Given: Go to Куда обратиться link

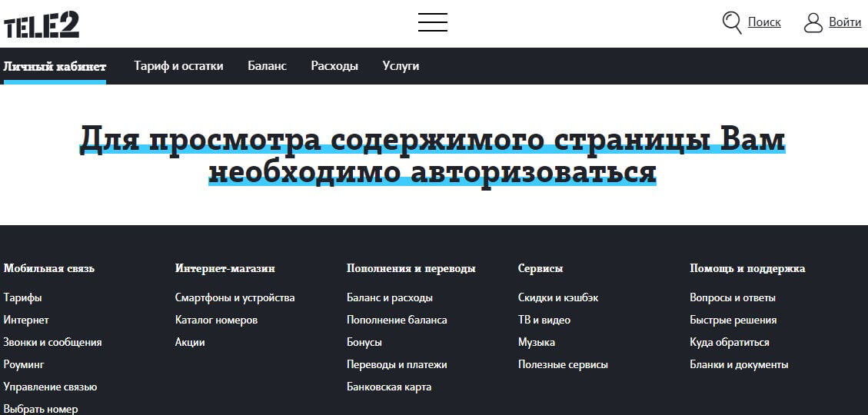Looking at the screenshot, I should 730,342.
